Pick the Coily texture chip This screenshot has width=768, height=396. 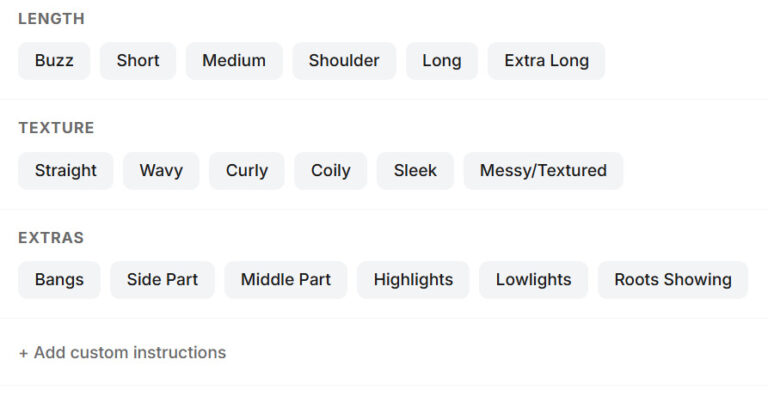click(x=331, y=171)
